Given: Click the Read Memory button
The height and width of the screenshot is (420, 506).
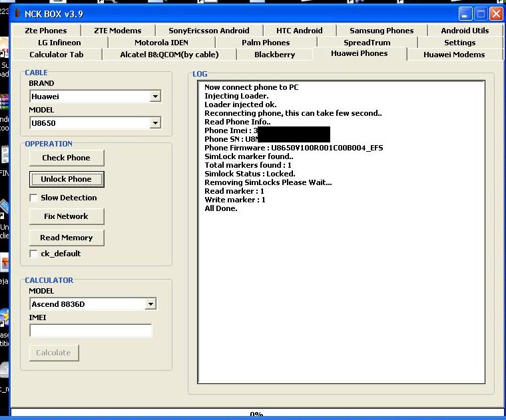Looking at the screenshot, I should pyautogui.click(x=67, y=238).
